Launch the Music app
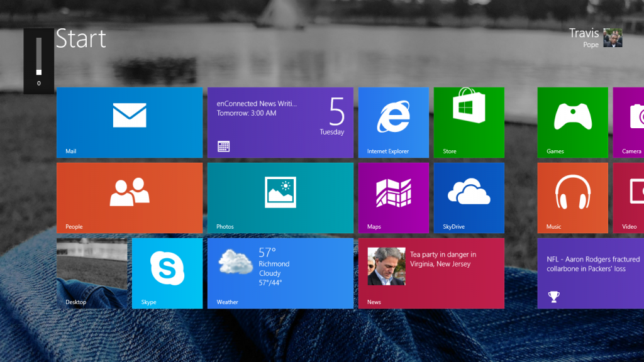This screenshot has width=644, height=362. 572,198
